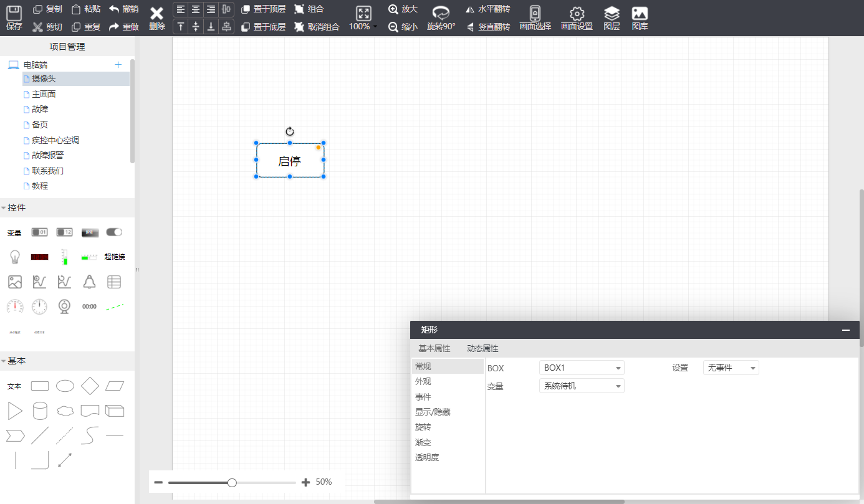The height and width of the screenshot is (504, 864).
Task: Select 外观 in properties list
Action: 423,381
